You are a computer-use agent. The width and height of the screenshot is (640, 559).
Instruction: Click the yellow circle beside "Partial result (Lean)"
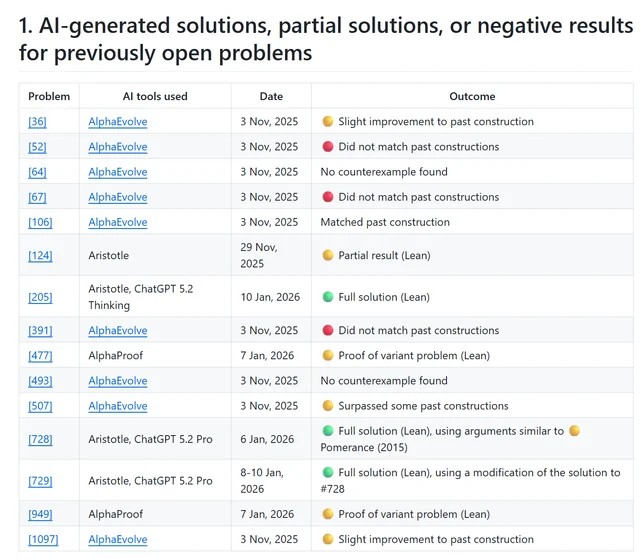(327, 255)
